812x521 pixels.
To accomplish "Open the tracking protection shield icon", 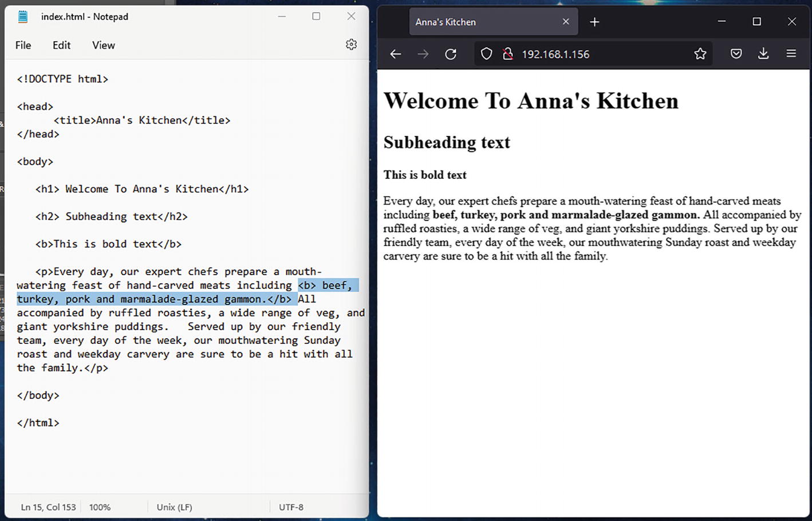I will (x=486, y=54).
